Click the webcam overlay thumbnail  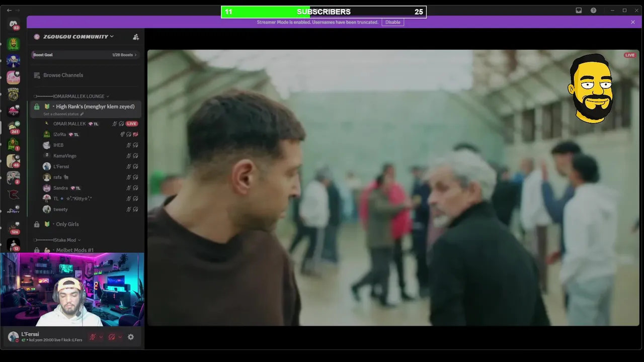pyautogui.click(x=72, y=289)
